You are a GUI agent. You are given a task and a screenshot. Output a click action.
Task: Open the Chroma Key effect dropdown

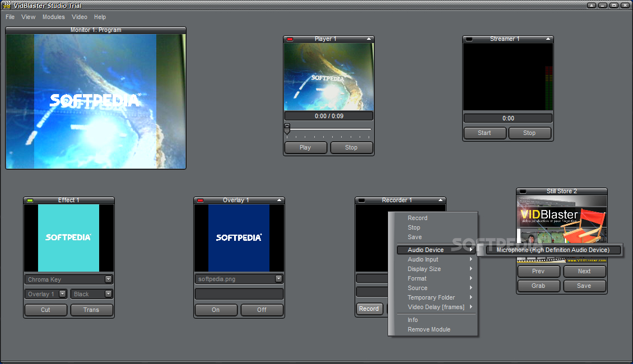tap(108, 279)
